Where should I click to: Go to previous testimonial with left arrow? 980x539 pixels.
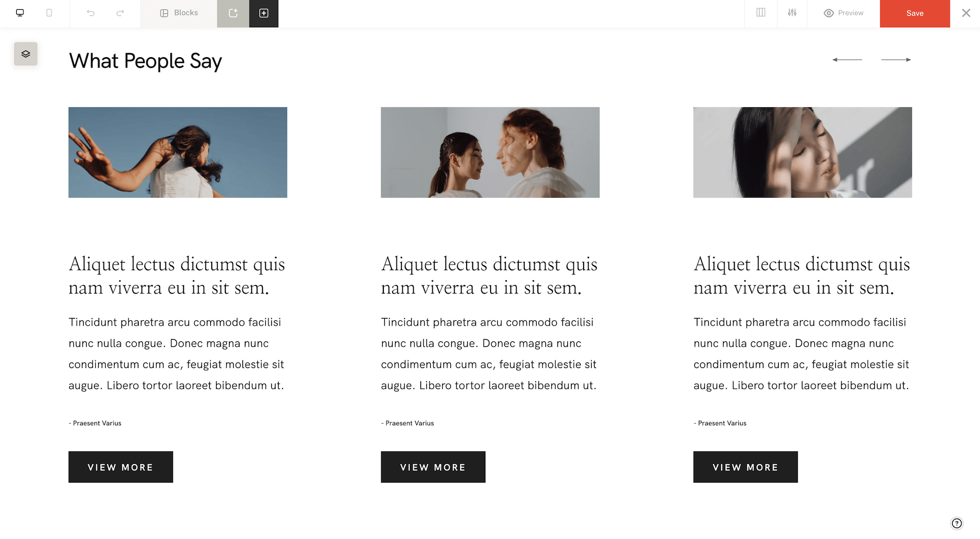847,59
